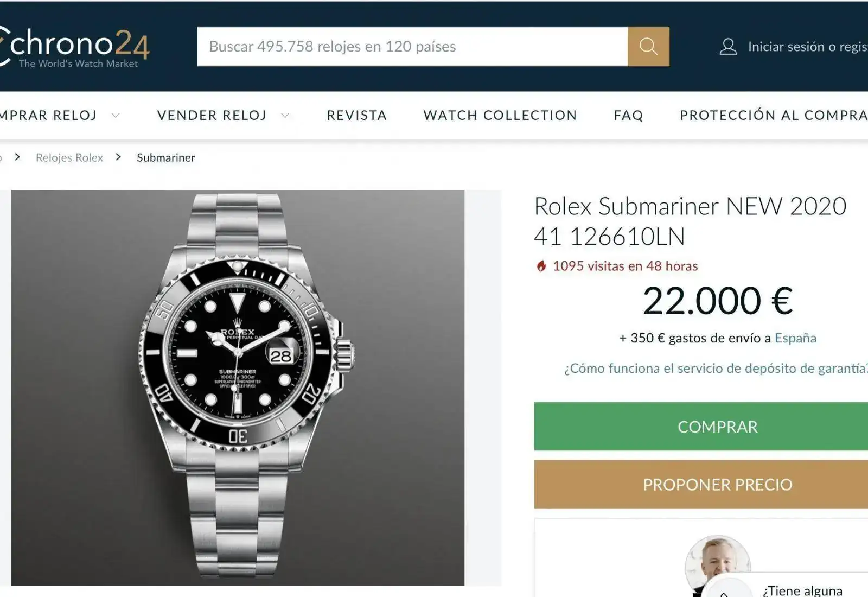Click the flame icon beside visit count

tap(541, 266)
